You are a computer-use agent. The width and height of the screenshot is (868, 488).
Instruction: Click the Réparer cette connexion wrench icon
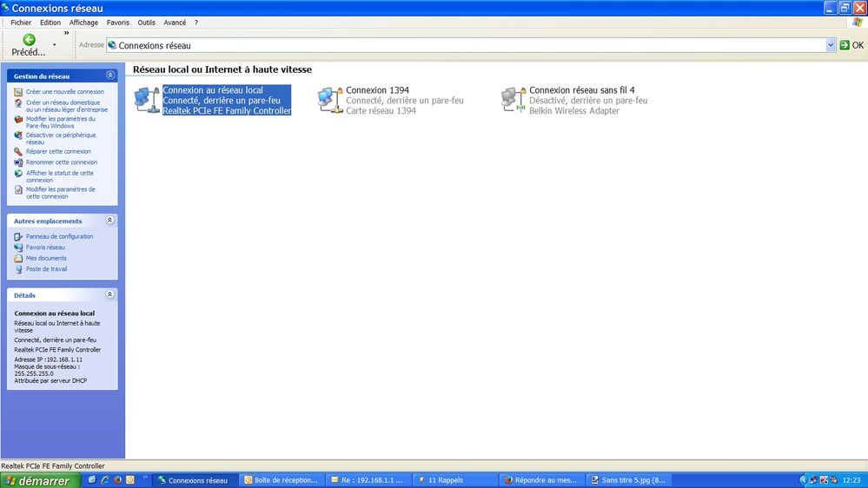coord(18,152)
